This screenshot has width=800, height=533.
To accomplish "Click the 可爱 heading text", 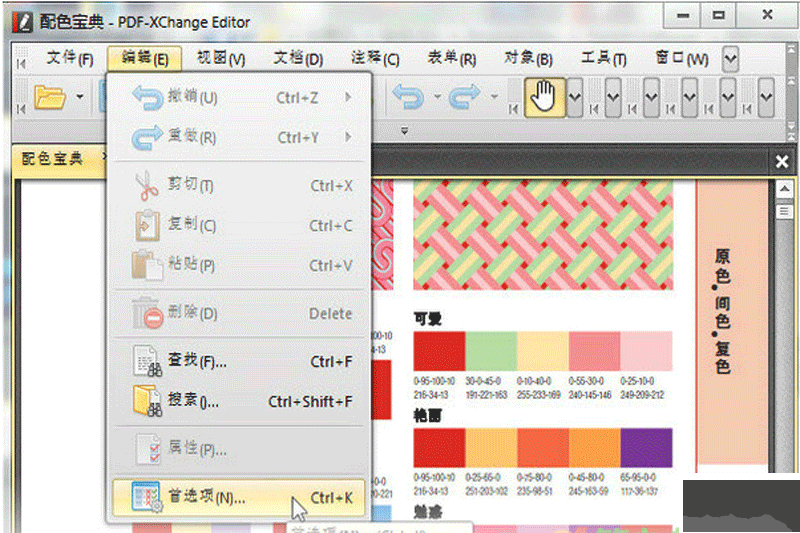I will point(428,319).
